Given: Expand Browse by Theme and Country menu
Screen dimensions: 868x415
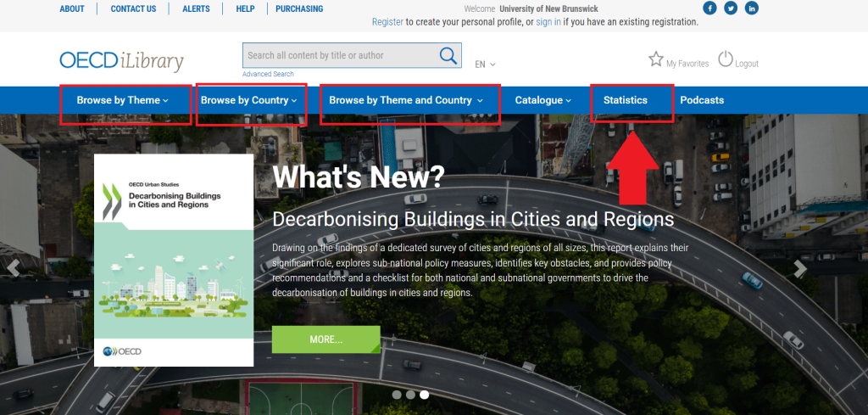Looking at the screenshot, I should click(406, 100).
